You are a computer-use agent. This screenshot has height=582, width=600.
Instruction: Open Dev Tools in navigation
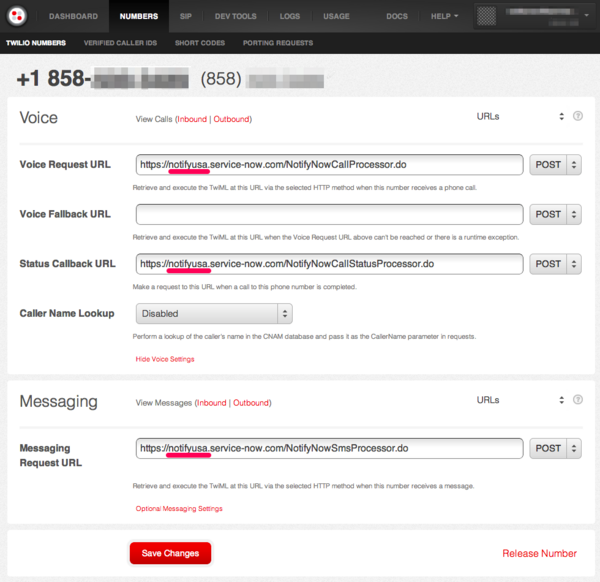pos(236,16)
